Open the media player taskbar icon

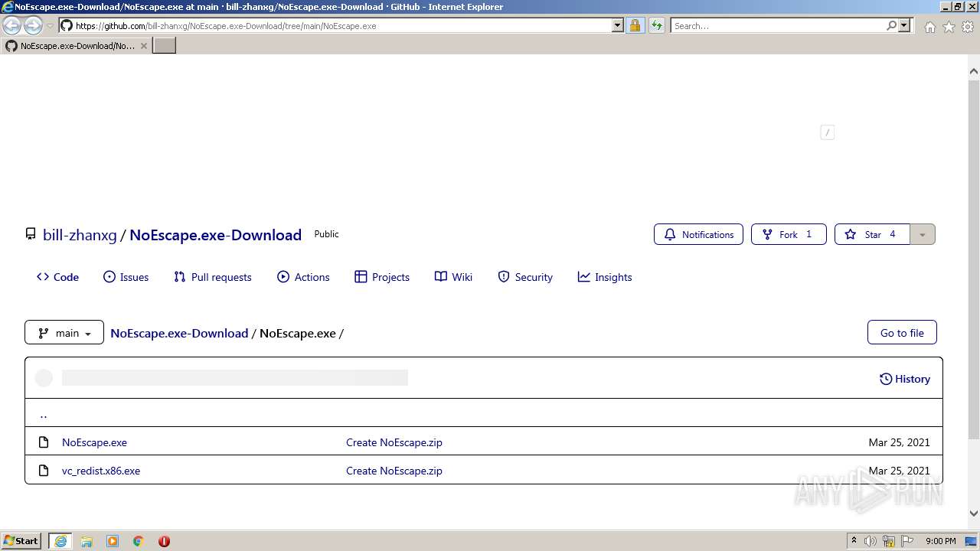(113, 541)
